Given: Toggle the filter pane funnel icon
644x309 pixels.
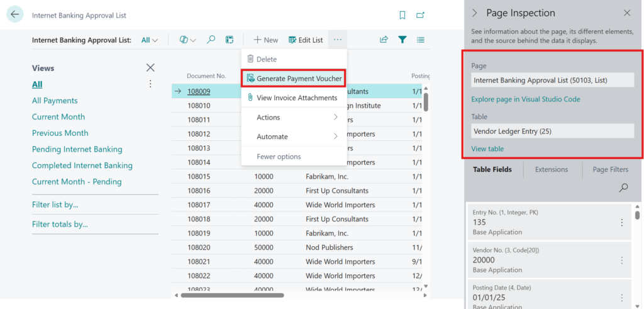Looking at the screenshot, I should 402,40.
